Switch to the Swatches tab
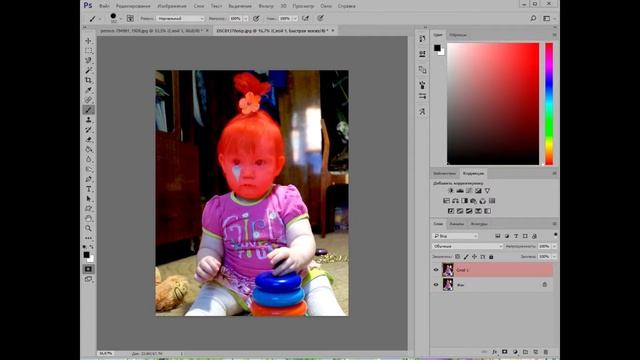Image resolution: width=640 pixels, height=360 pixels. click(458, 35)
